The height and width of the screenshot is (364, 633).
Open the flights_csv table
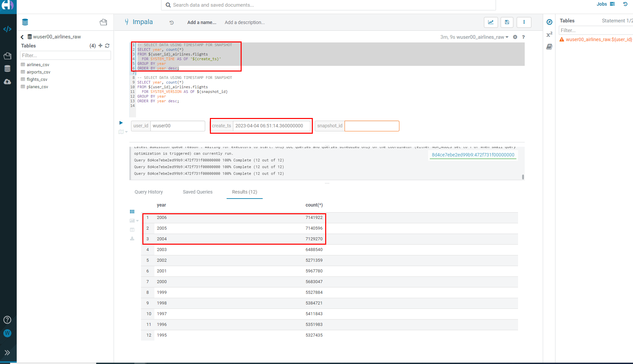click(x=37, y=79)
